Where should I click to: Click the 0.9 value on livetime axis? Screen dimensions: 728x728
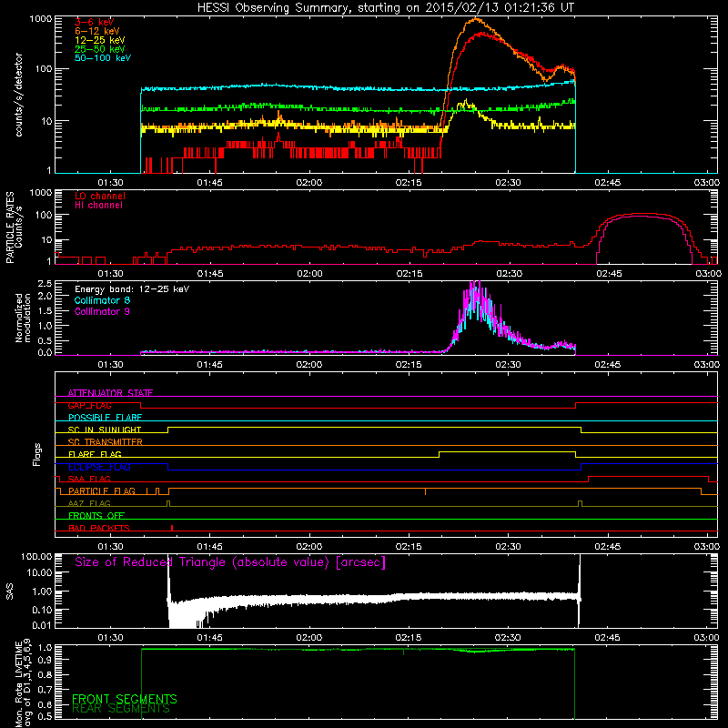tap(46, 659)
